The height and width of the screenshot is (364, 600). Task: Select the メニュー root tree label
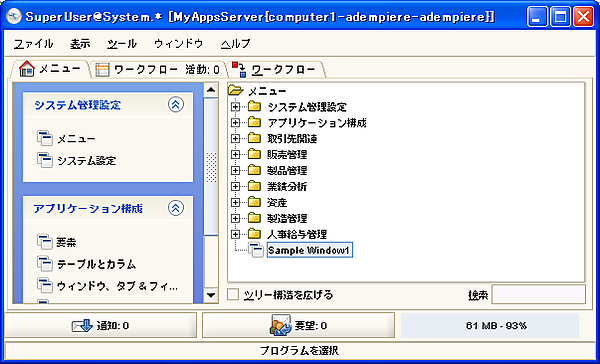tap(267, 91)
